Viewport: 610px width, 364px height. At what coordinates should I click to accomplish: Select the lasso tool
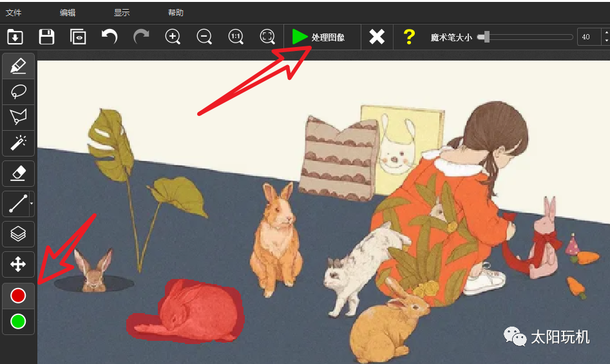point(19,92)
